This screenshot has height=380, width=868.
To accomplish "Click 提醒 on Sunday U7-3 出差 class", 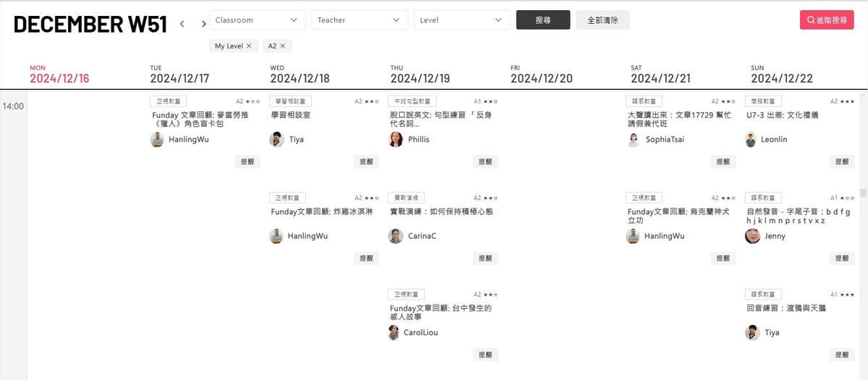I will tap(842, 161).
